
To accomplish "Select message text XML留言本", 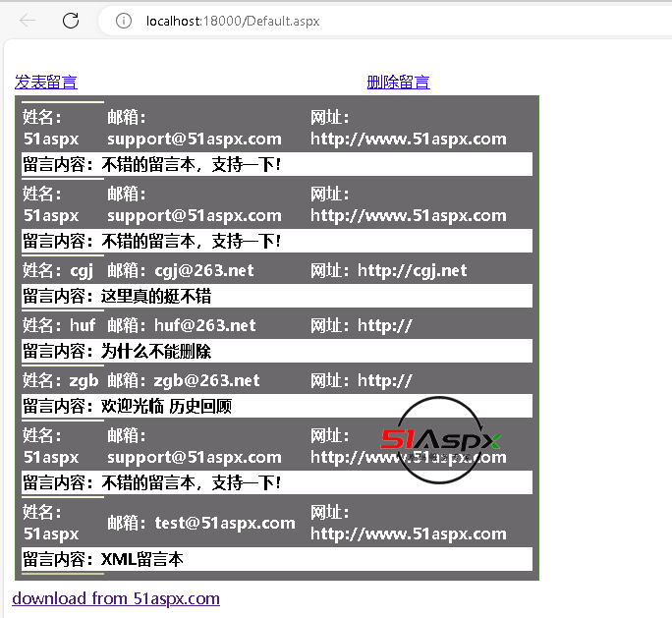I will click(x=142, y=559).
